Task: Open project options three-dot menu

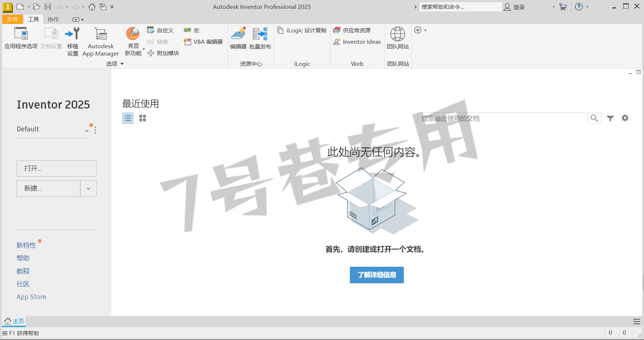Action: point(95,130)
